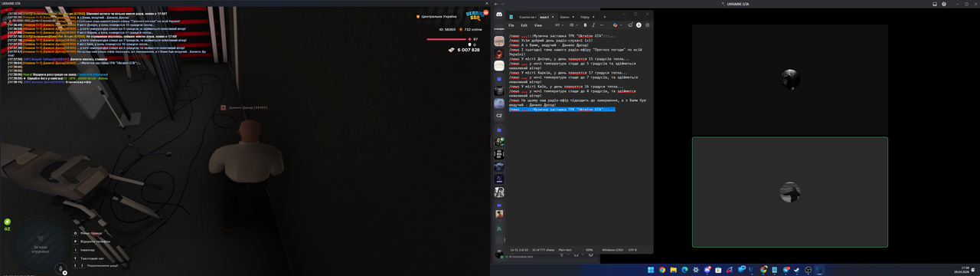Expand the H1 heading dropdown in Notepad
The image size is (980, 276).
559,25
